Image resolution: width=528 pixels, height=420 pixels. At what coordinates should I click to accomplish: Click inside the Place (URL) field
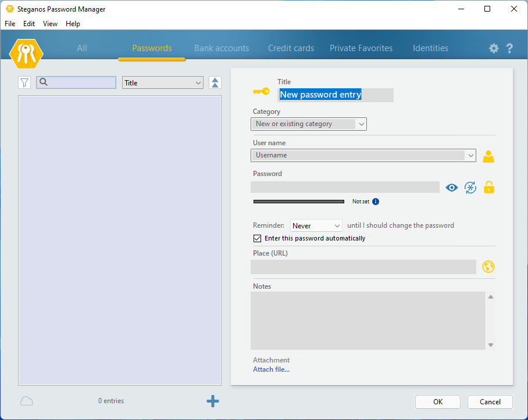click(x=363, y=267)
